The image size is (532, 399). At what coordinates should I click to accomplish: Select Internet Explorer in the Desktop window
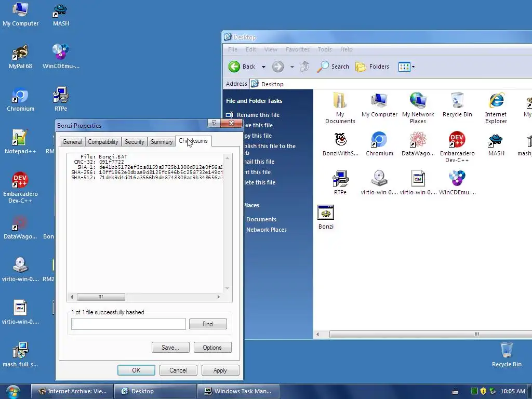(496, 108)
